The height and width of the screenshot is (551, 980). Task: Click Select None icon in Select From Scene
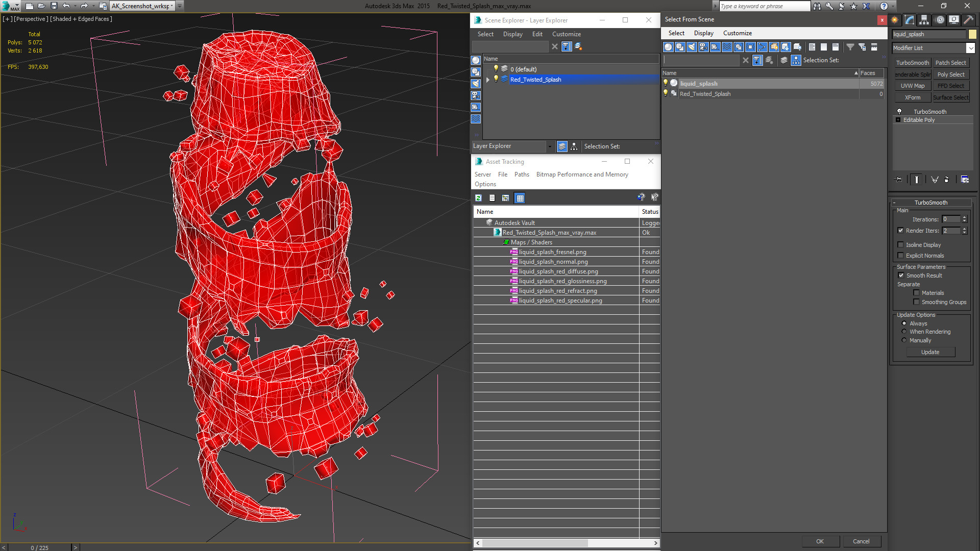point(824,47)
